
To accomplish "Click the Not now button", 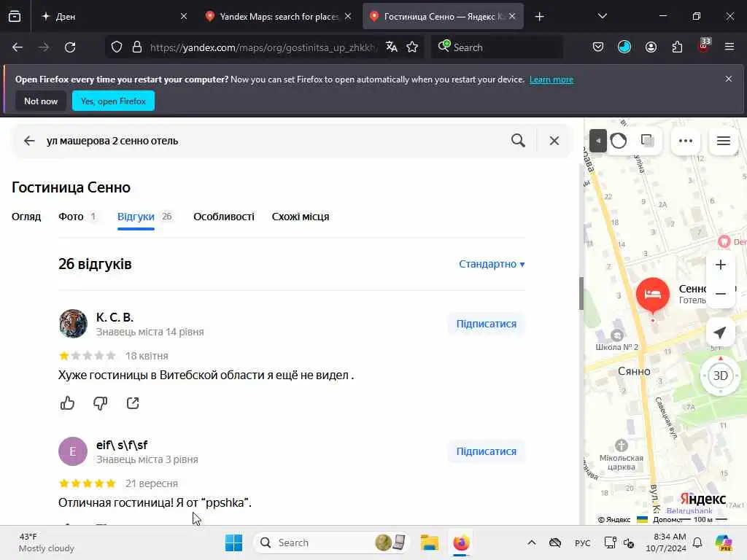I will click(41, 101).
